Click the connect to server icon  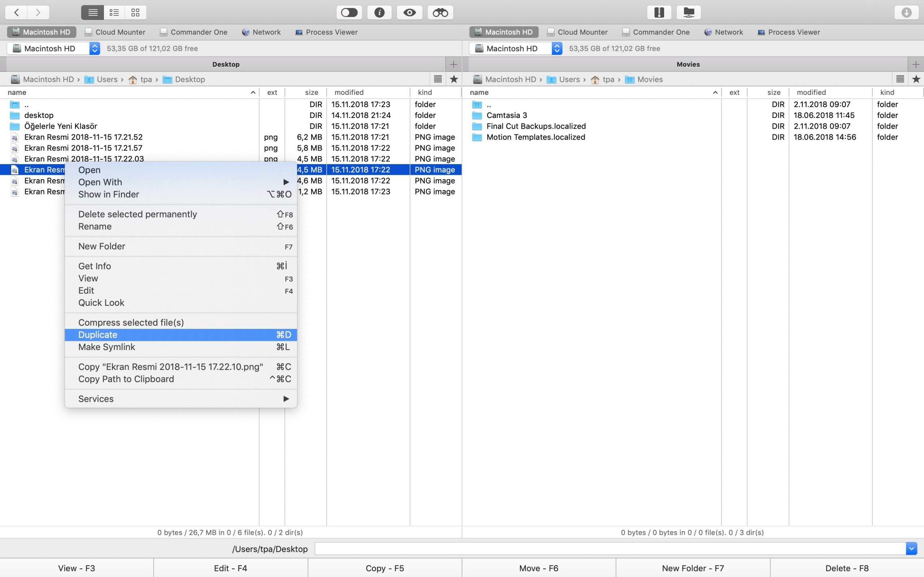tap(688, 13)
